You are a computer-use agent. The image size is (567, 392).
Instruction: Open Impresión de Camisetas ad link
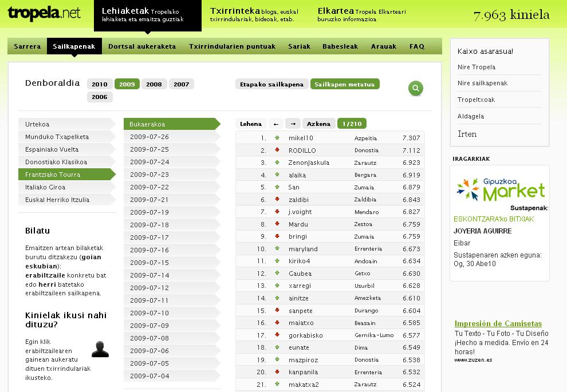[x=498, y=324]
